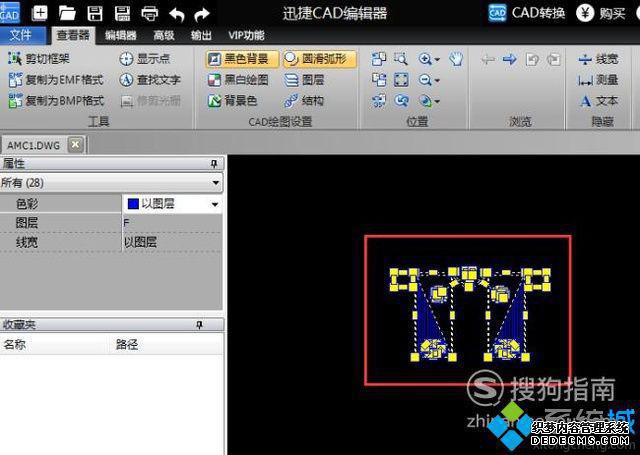Open the 所有 (28) selection dropdown
The image size is (640, 455).
pyautogui.click(x=111, y=182)
